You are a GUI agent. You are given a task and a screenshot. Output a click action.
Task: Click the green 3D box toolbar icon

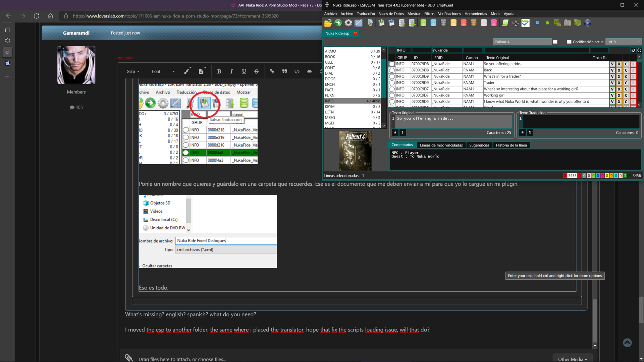coord(577,23)
